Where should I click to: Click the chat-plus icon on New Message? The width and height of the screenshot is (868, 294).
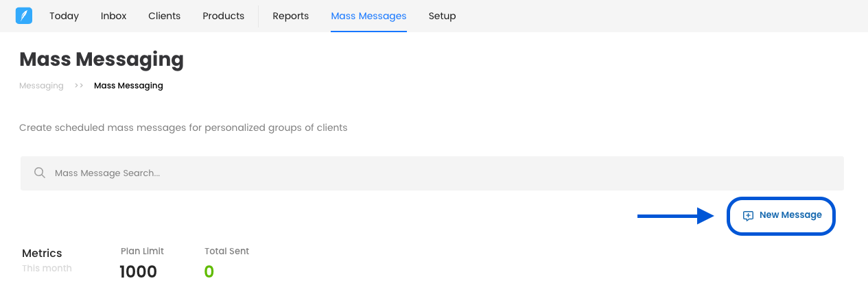(x=748, y=215)
